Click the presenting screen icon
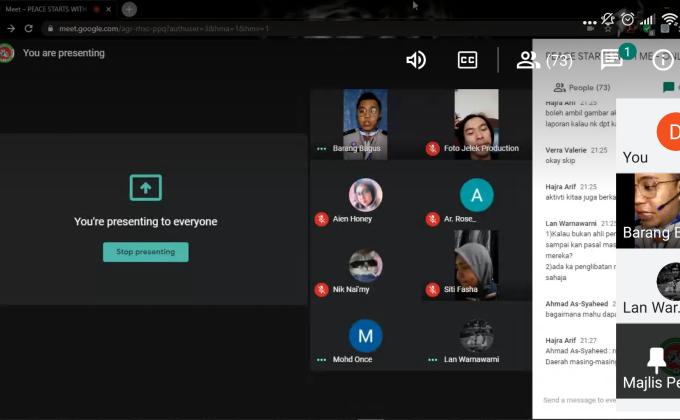This screenshot has height=420, width=680. pos(145,188)
